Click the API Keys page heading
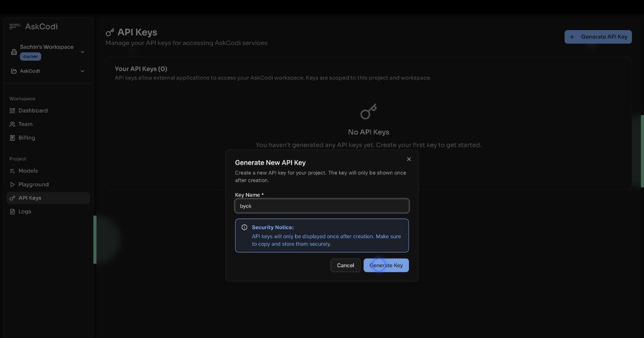The image size is (644, 338). (x=137, y=32)
